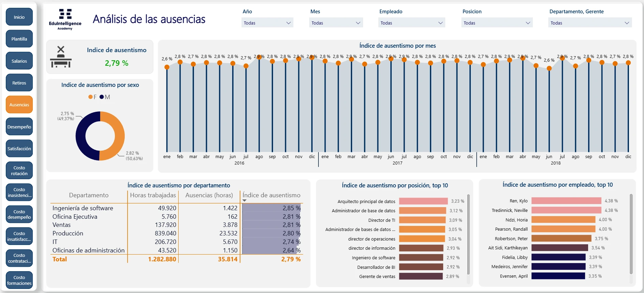Go to Costo contratación page
Viewport: 644px width, 293px height.
click(19, 258)
